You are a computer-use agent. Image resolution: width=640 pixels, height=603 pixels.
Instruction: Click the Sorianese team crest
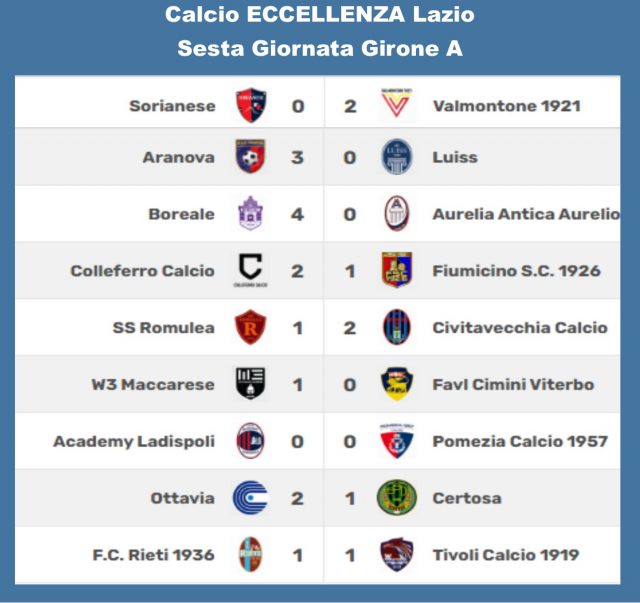click(x=250, y=105)
